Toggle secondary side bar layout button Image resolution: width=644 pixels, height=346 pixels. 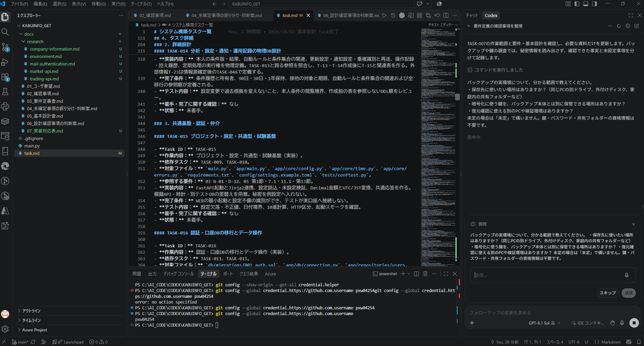click(594, 4)
